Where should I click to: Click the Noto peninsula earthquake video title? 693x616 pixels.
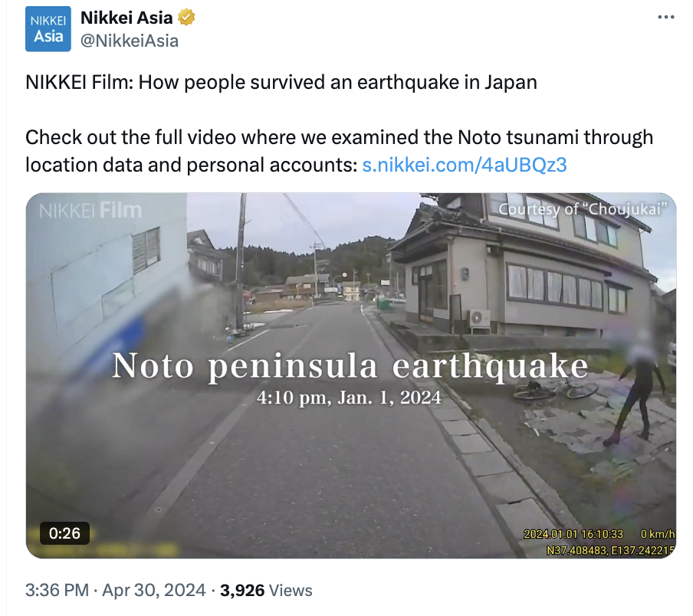350,366
